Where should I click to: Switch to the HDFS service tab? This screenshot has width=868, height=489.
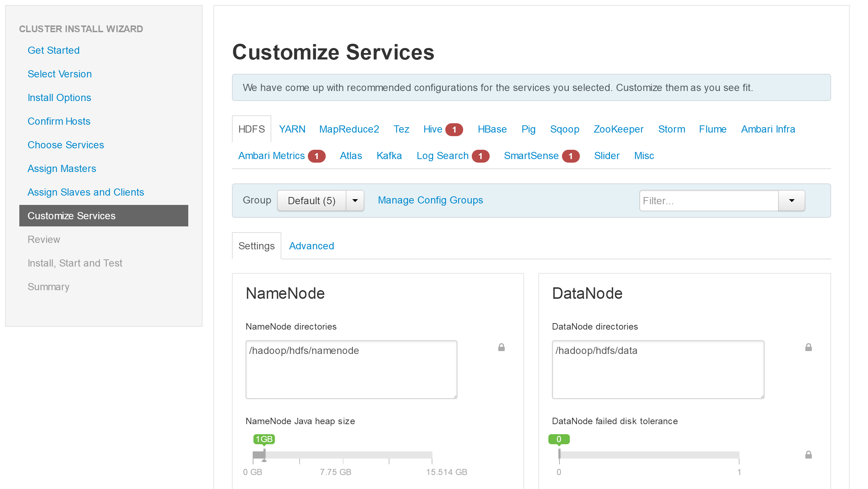(x=252, y=129)
